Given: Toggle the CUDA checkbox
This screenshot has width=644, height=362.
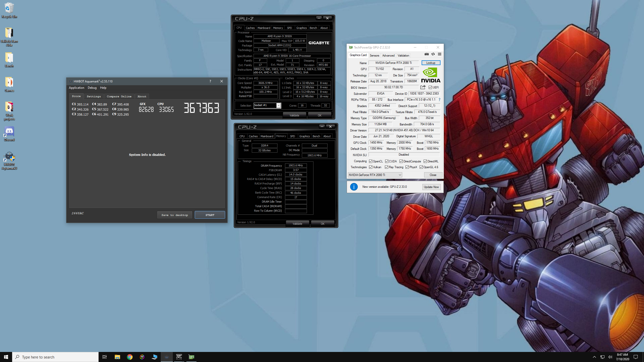Looking at the screenshot, I should (387, 161).
